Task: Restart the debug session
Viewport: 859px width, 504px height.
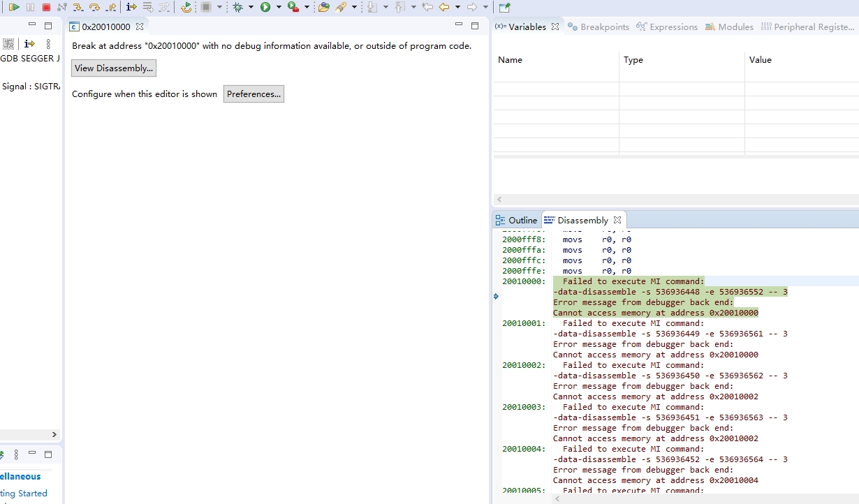Action: point(187,7)
